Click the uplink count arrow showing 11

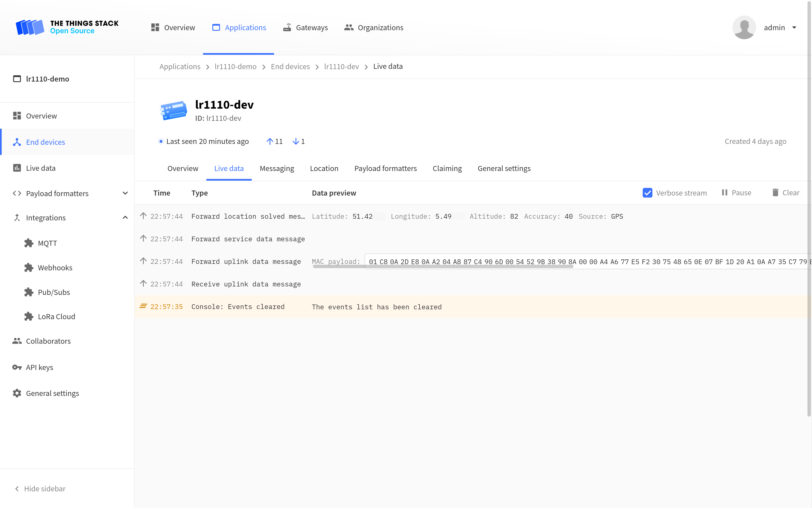coord(270,141)
